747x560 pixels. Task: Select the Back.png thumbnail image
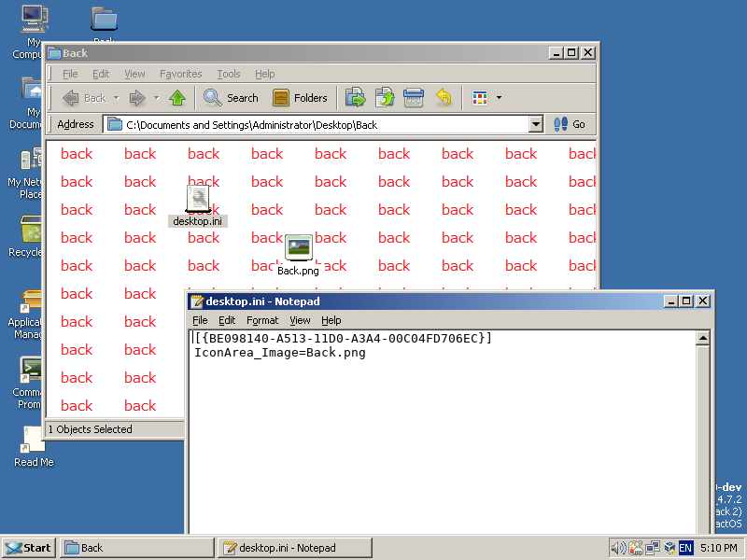point(299,247)
